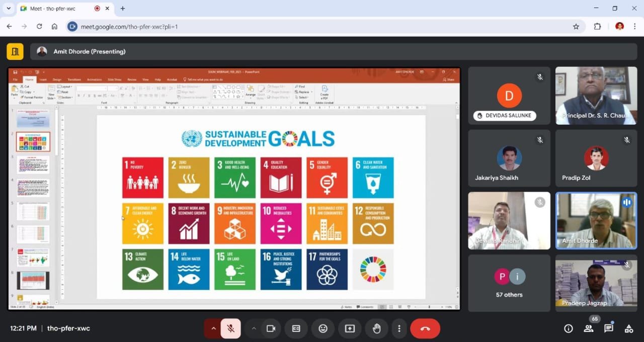Click the meeting code tho-pfer-xwc text
Screen dimensions: 644x342
68,328
